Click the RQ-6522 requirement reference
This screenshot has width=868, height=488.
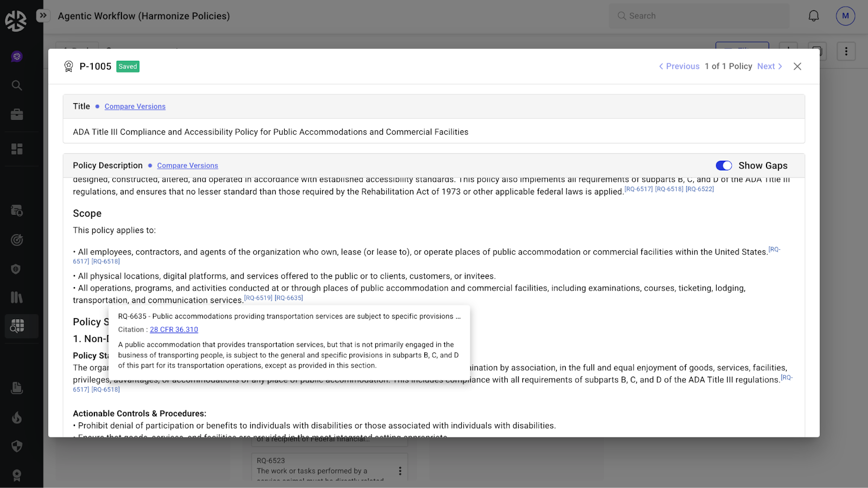click(x=700, y=189)
